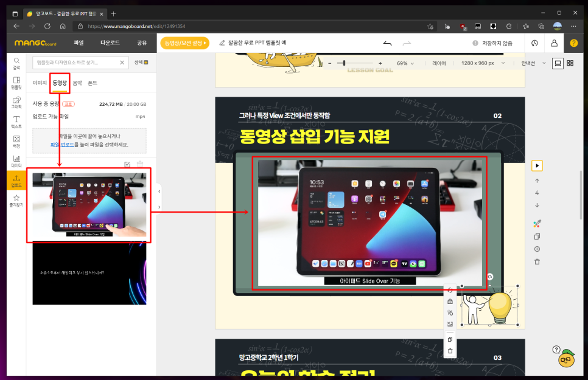This screenshot has height=380, width=588.
Task: Refresh the browser page
Action: coord(47,26)
